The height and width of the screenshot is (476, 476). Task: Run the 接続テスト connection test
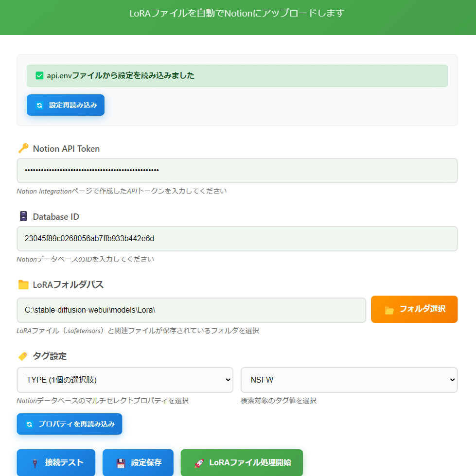click(x=56, y=462)
